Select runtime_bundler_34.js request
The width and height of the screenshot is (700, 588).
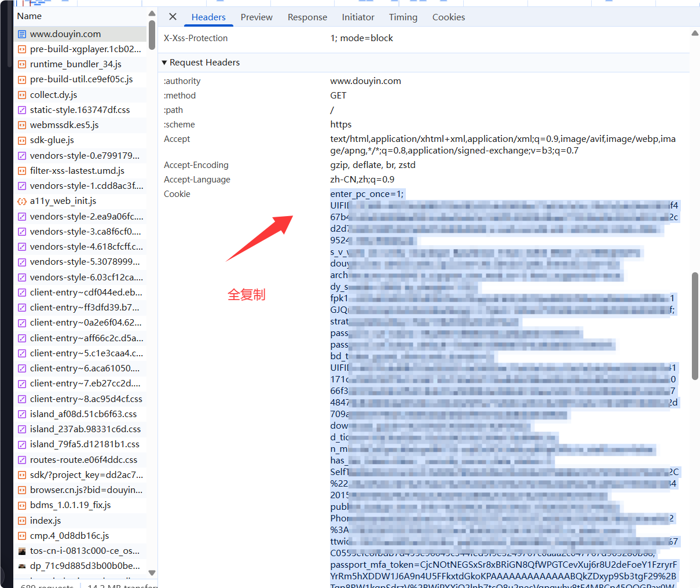[x=80, y=64]
